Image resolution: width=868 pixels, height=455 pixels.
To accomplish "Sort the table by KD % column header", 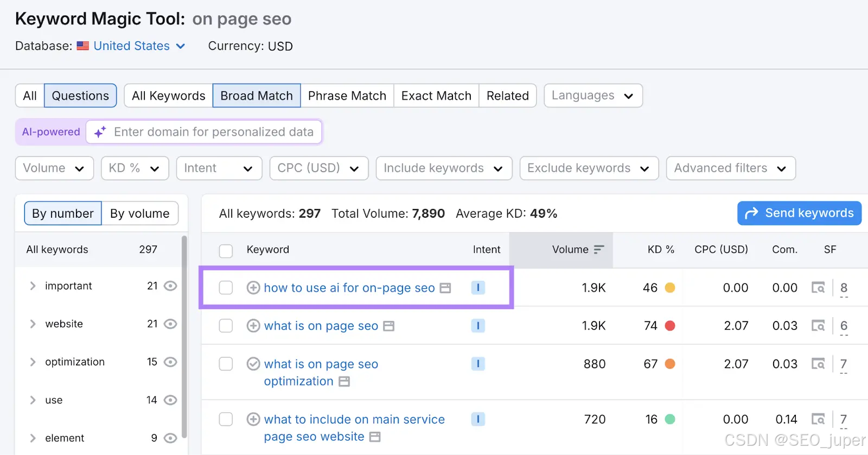I will point(661,250).
